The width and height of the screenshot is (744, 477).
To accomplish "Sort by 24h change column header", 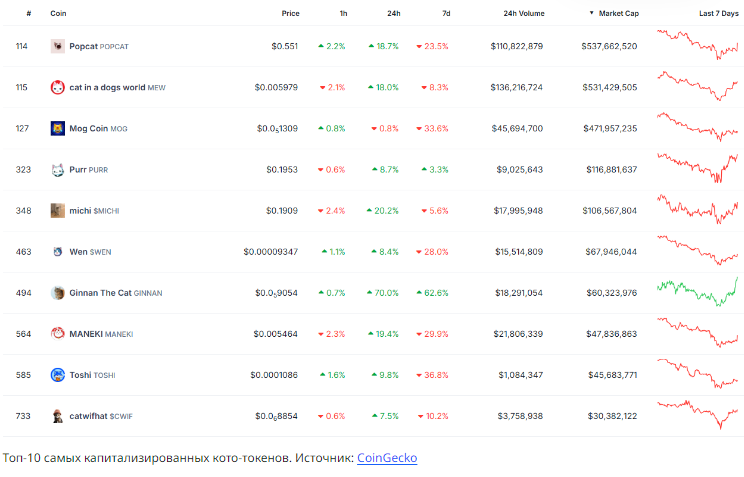I will click(393, 13).
